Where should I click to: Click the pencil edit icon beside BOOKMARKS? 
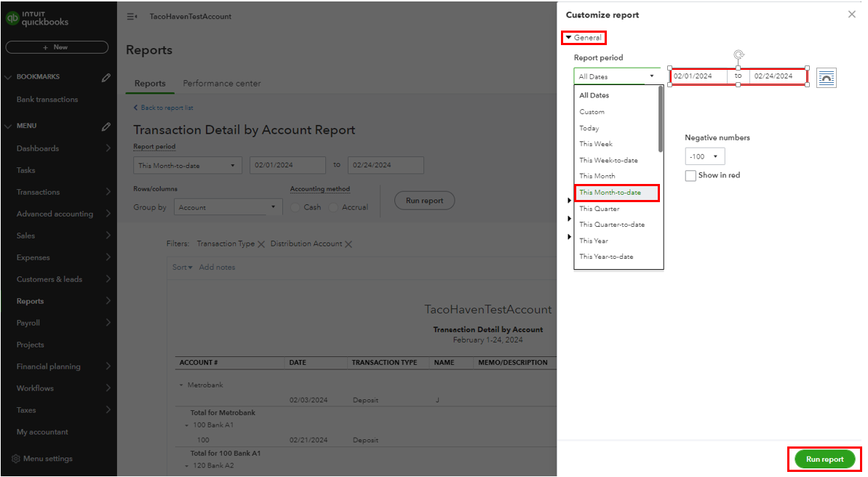pos(106,78)
